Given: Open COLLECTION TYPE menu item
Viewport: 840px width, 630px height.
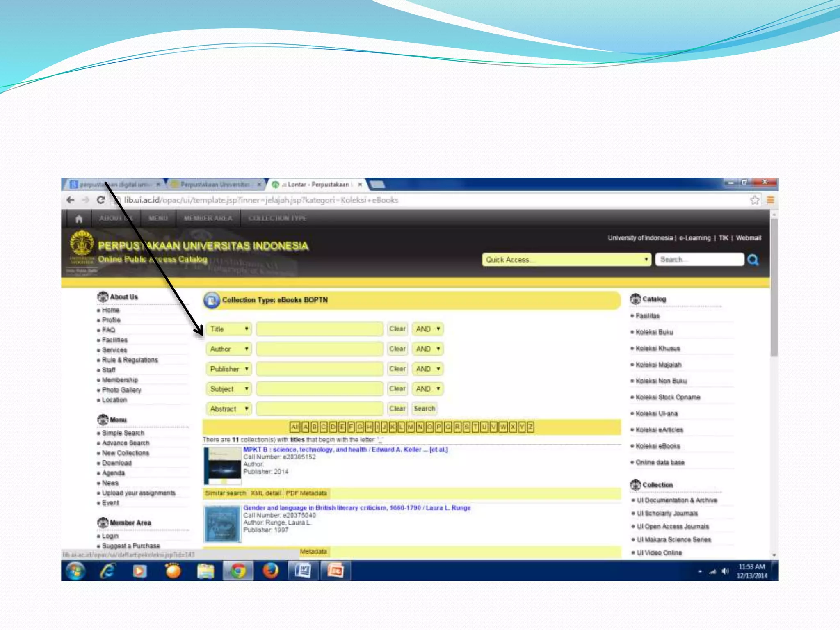Looking at the screenshot, I should [x=277, y=219].
